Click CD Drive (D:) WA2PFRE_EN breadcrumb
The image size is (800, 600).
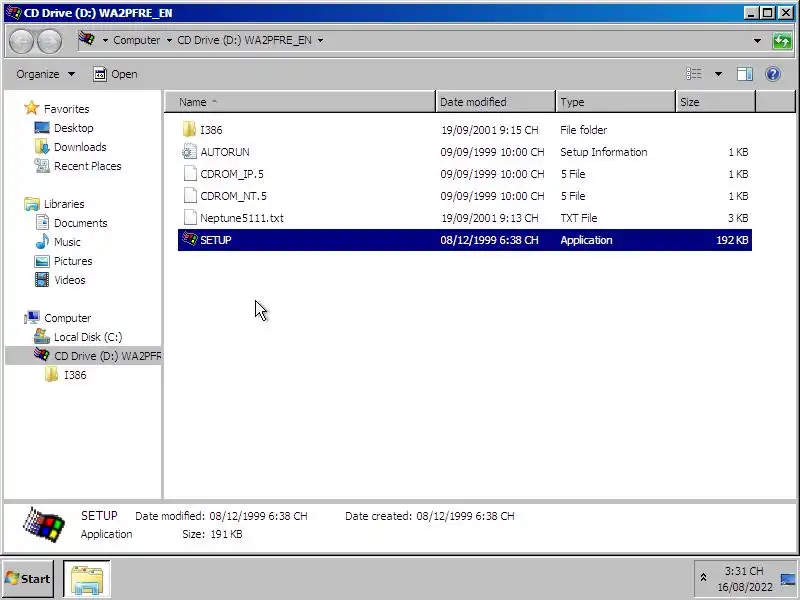[x=244, y=40]
